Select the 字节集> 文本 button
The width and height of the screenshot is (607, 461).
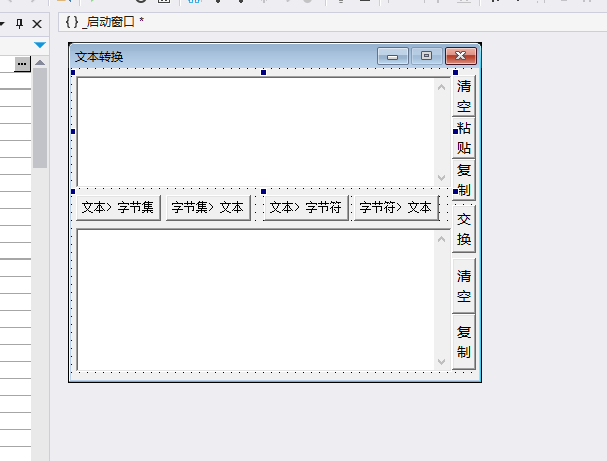coord(207,208)
